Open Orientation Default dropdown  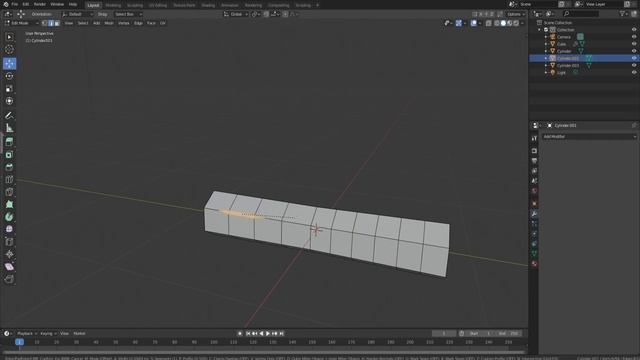tap(78, 14)
